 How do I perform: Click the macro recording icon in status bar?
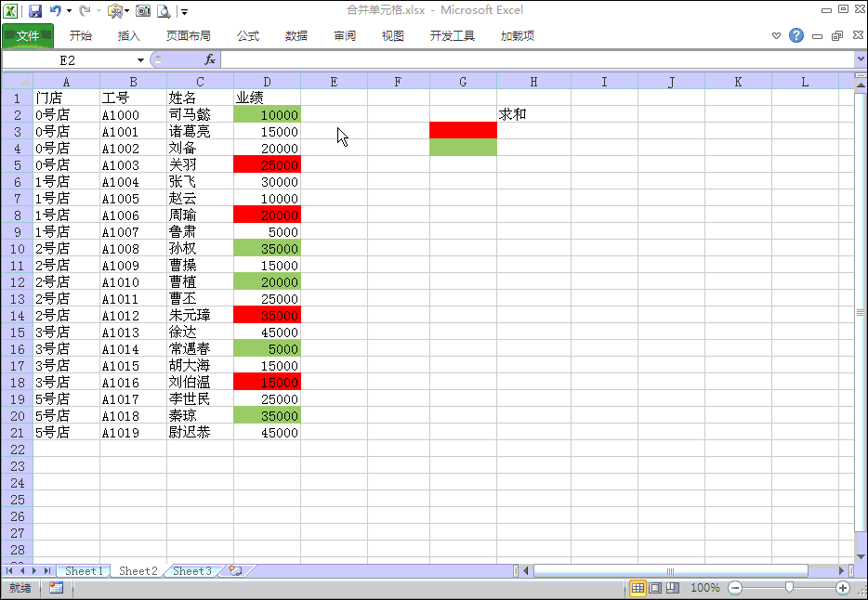click(56, 588)
